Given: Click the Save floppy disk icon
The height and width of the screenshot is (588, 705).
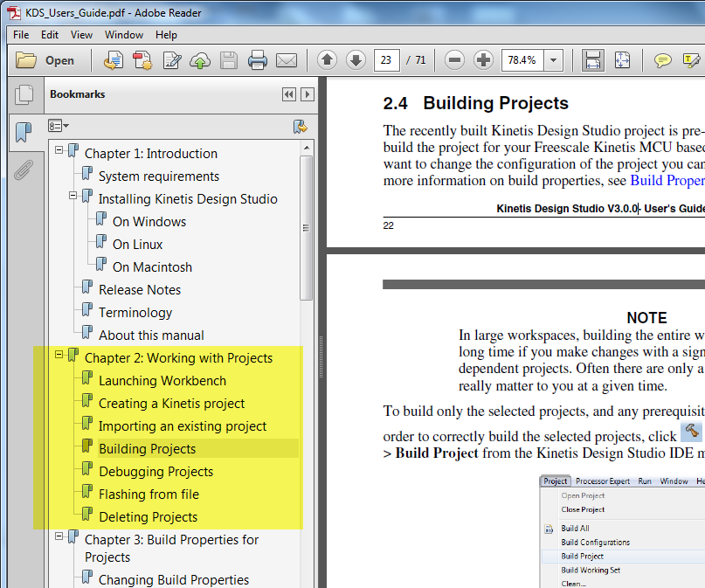Looking at the screenshot, I should [229, 60].
